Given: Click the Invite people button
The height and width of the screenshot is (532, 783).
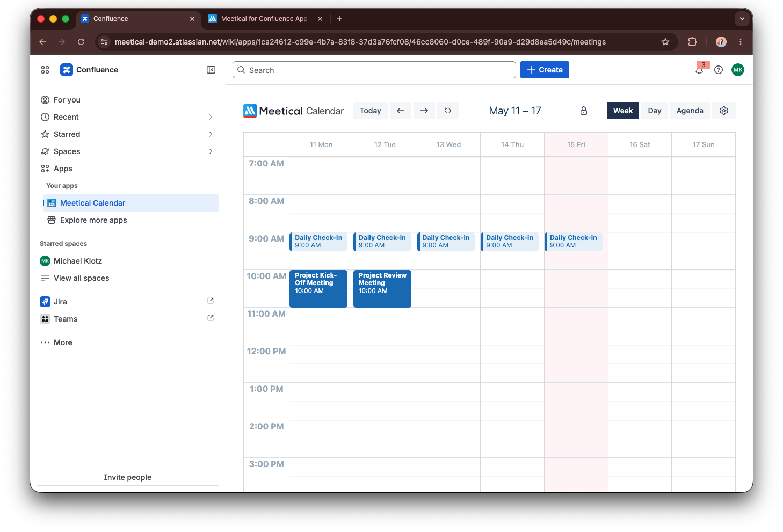Looking at the screenshot, I should (x=128, y=477).
